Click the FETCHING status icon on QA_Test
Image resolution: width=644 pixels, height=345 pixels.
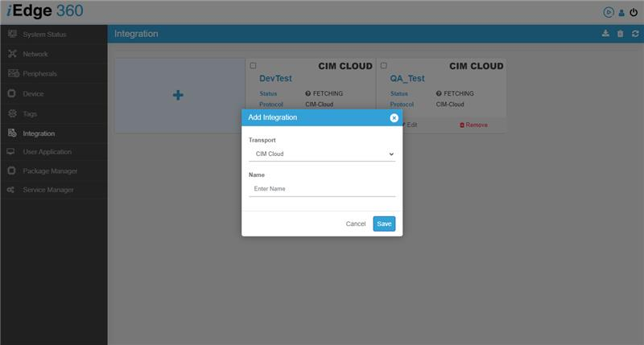point(439,93)
